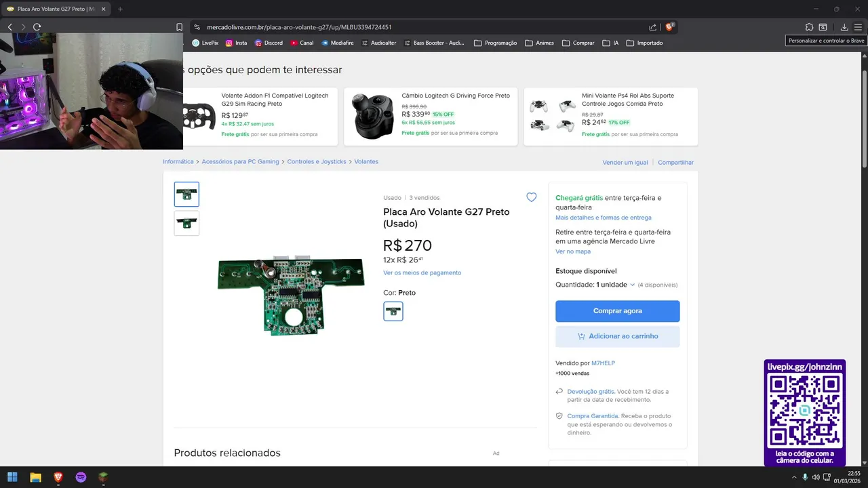Open the Brave Shields icon in address bar

pos(670,27)
